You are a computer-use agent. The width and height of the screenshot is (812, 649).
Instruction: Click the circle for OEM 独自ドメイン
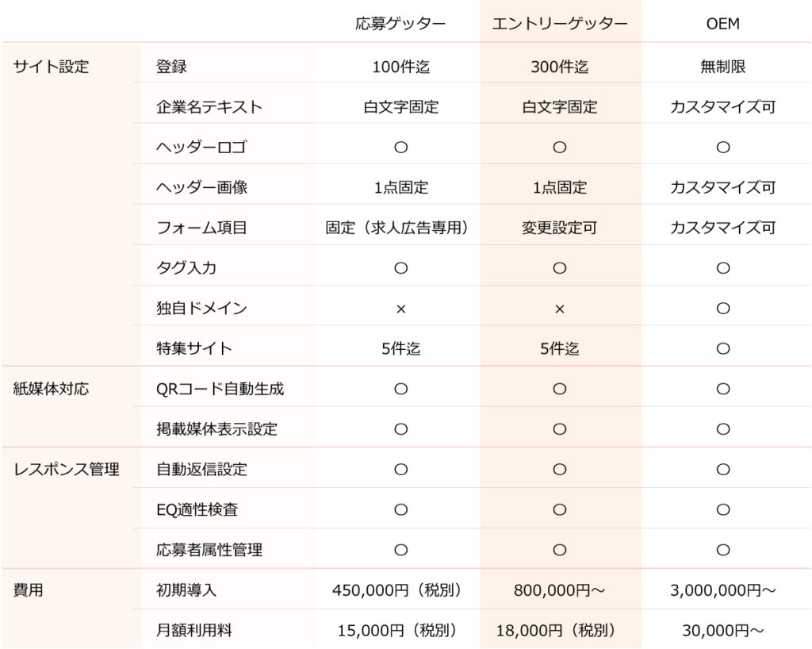pos(722,309)
